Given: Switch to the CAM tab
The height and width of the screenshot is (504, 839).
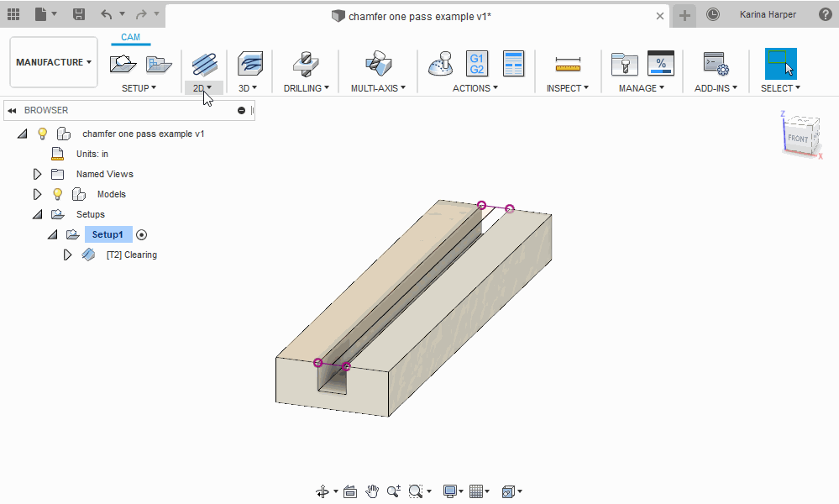Looking at the screenshot, I should coord(130,37).
